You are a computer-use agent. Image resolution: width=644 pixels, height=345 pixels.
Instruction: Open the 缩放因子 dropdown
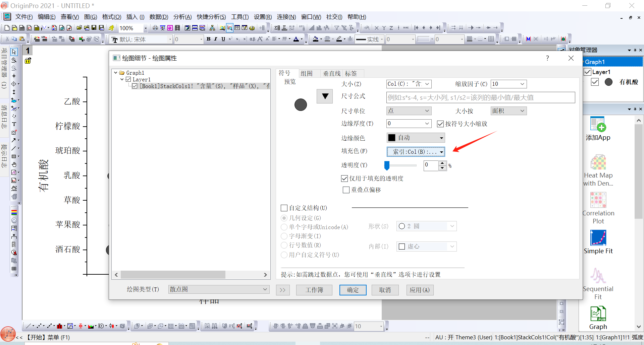[x=508, y=84]
